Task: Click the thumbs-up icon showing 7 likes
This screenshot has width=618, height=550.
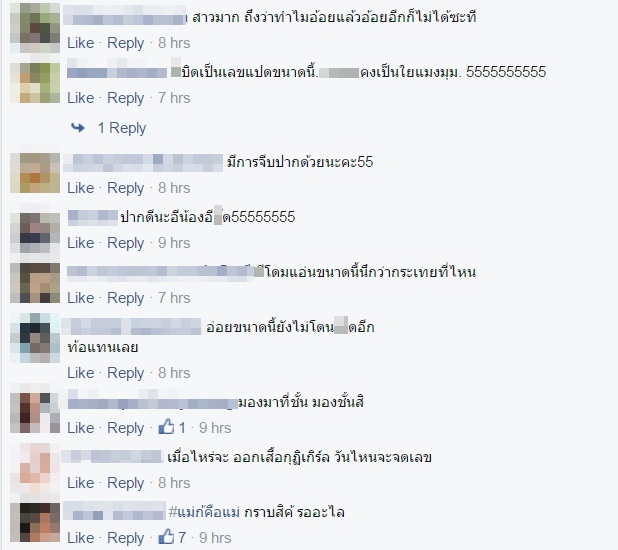Action: (166, 537)
